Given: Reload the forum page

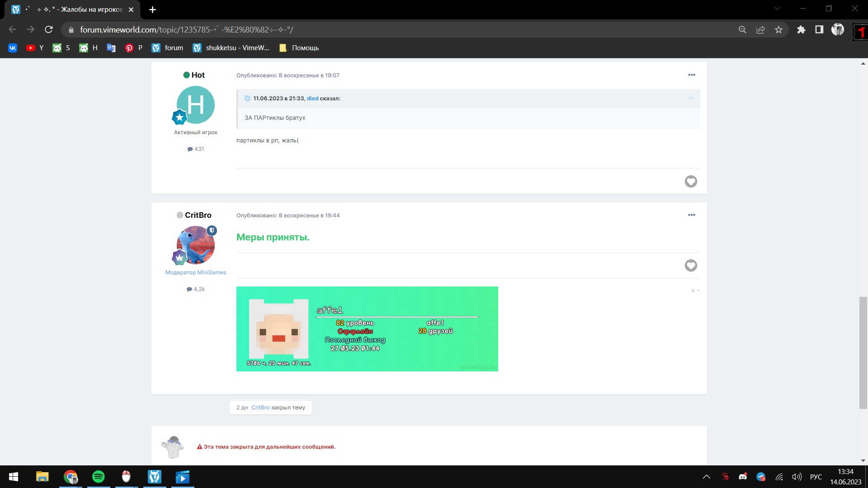Looking at the screenshot, I should [x=49, y=30].
